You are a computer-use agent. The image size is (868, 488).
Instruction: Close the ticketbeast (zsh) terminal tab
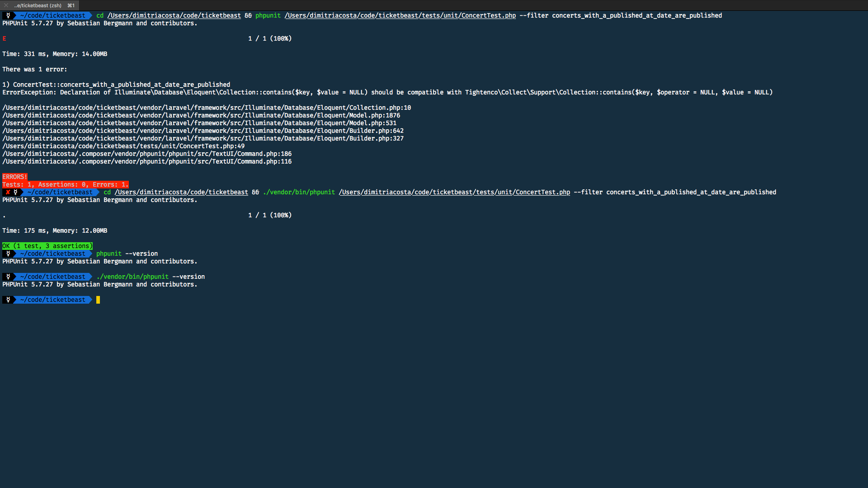6,5
